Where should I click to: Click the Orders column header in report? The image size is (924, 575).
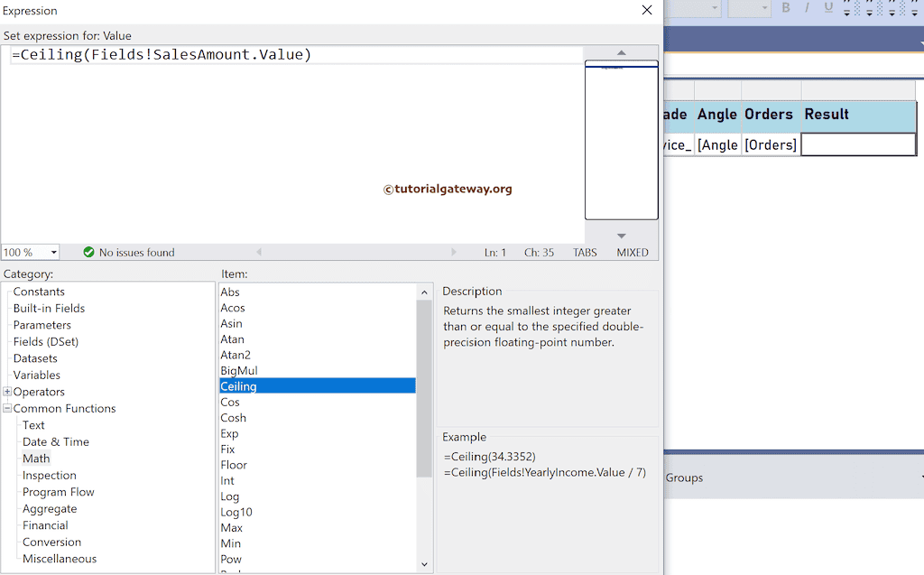click(771, 115)
